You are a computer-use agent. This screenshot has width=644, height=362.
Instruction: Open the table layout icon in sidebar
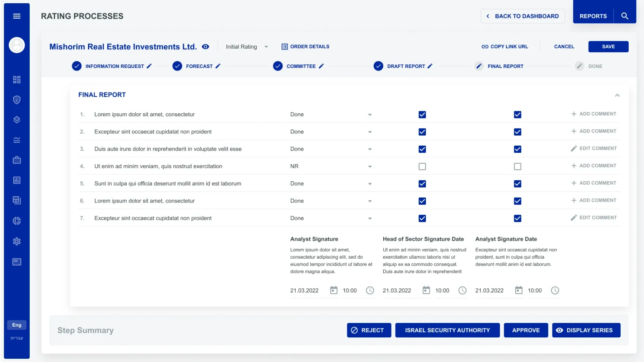coord(16,200)
